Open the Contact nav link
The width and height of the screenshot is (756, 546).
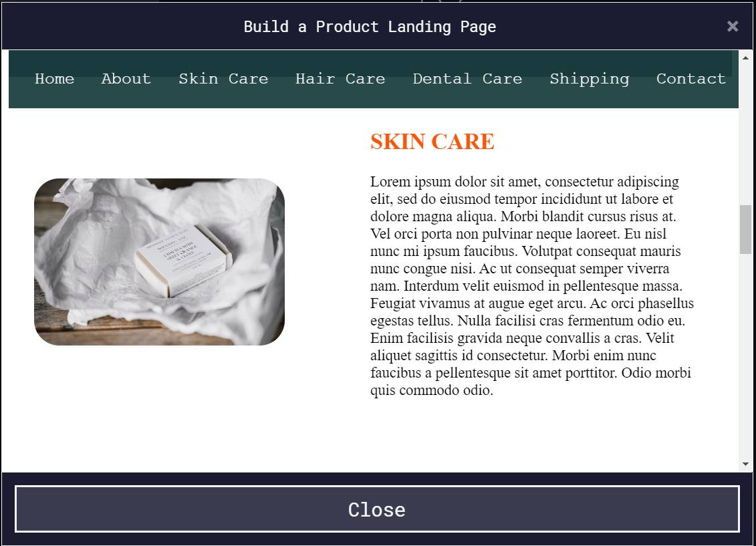(691, 79)
